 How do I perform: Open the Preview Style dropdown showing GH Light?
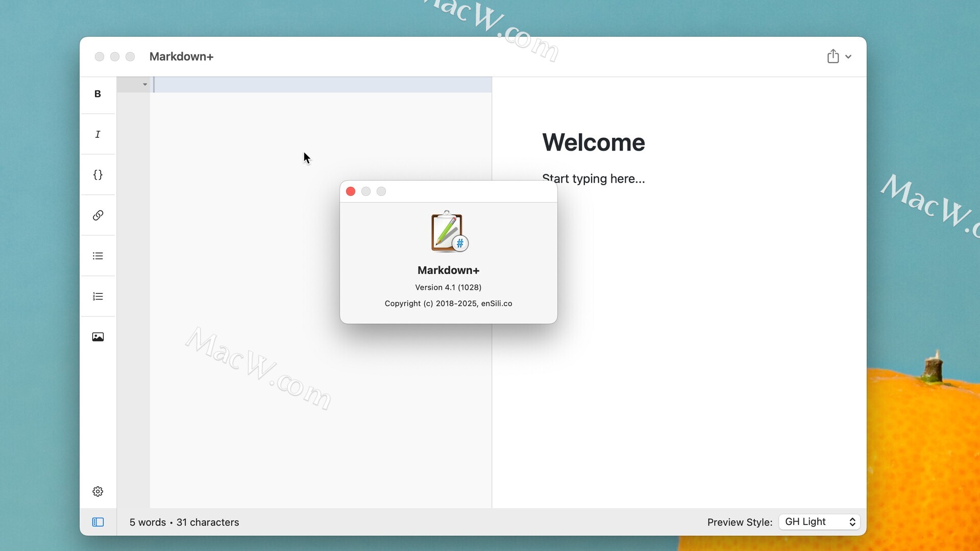pyautogui.click(x=819, y=521)
